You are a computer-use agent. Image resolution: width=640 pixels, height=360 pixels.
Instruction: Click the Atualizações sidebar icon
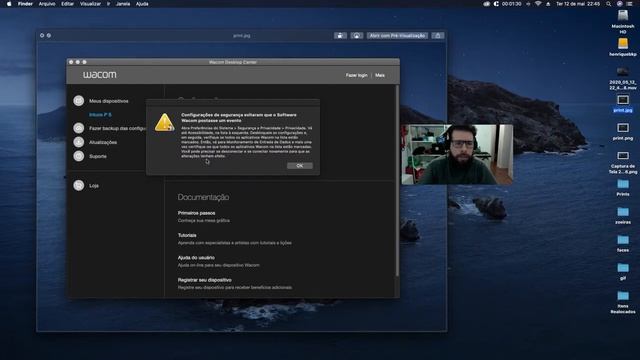coord(79,142)
